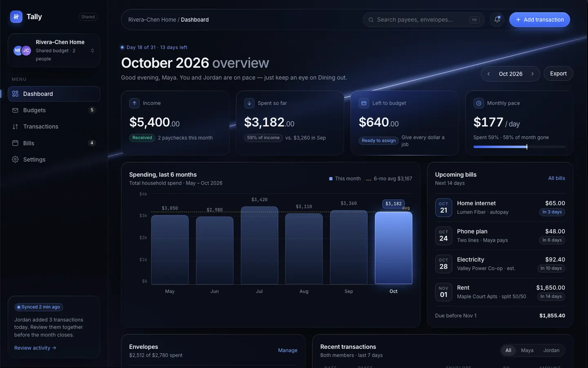Click the Spent so far down-arrow icon
This screenshot has width=588, height=368.
click(249, 103)
